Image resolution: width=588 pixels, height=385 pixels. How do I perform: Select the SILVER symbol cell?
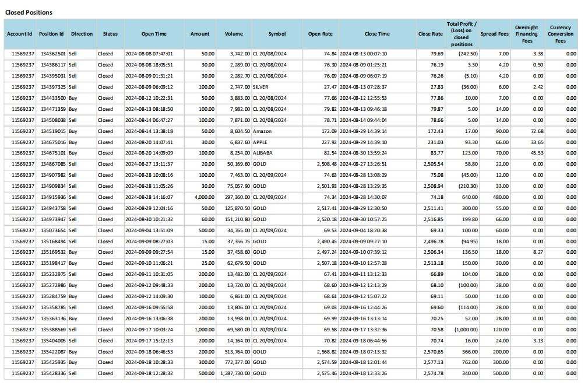tap(261, 86)
